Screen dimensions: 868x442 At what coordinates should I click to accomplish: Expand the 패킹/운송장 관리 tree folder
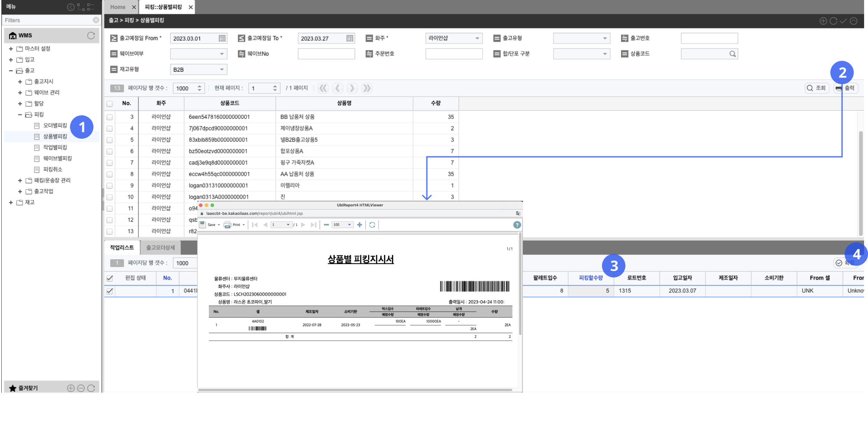[x=20, y=180]
